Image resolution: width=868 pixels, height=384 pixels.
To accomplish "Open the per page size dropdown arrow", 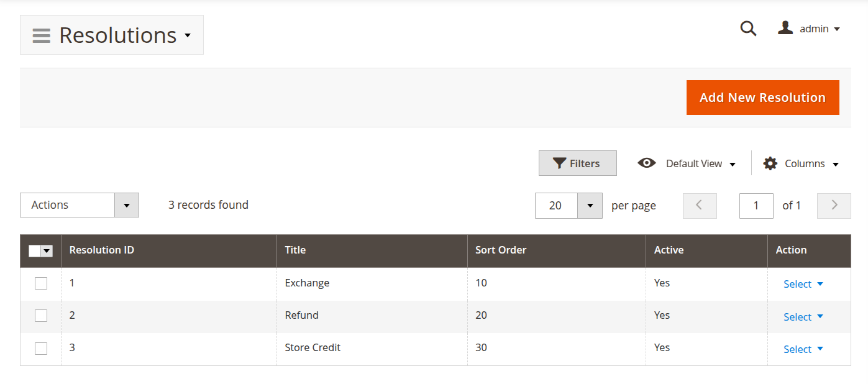I will (x=590, y=206).
